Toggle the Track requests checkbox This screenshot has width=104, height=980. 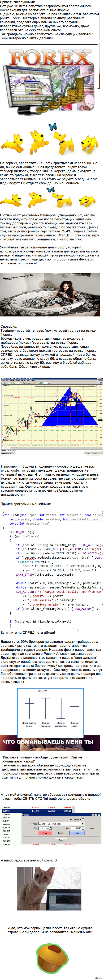click(x=83, y=819)
